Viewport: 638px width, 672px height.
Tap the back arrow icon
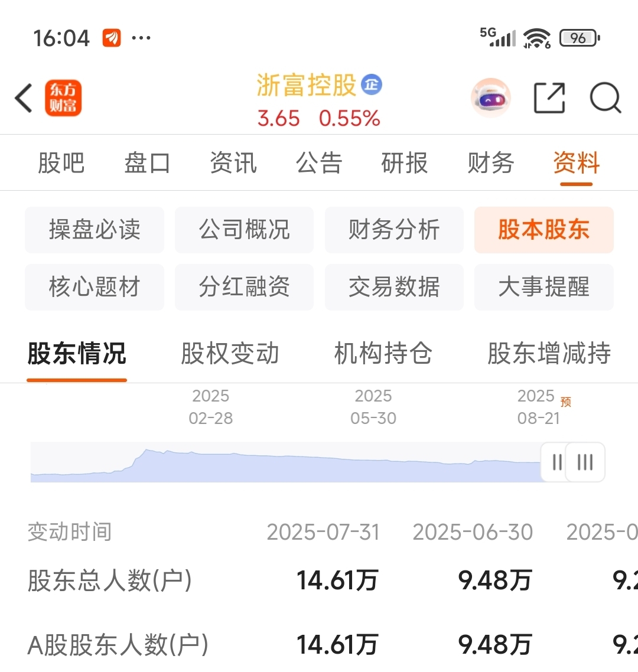24,97
